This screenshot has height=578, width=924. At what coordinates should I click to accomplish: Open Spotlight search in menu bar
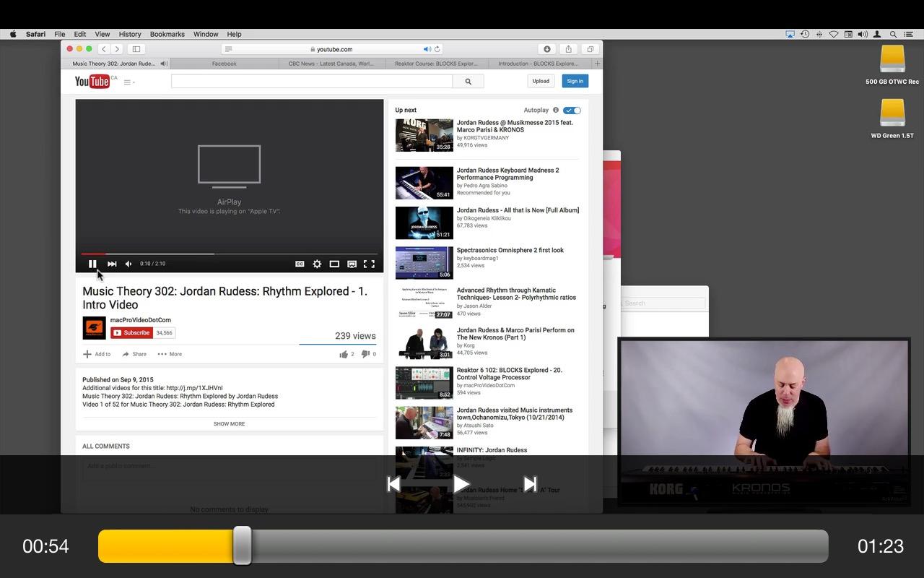(x=893, y=34)
